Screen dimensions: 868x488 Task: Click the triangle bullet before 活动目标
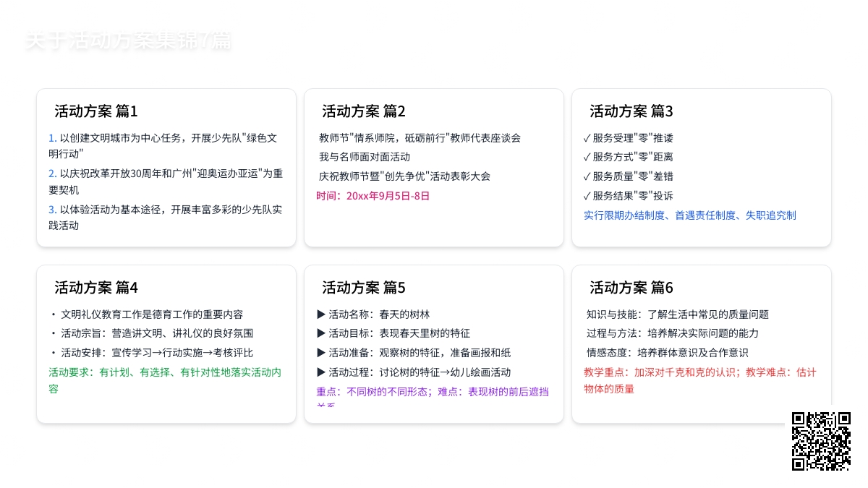tap(322, 333)
